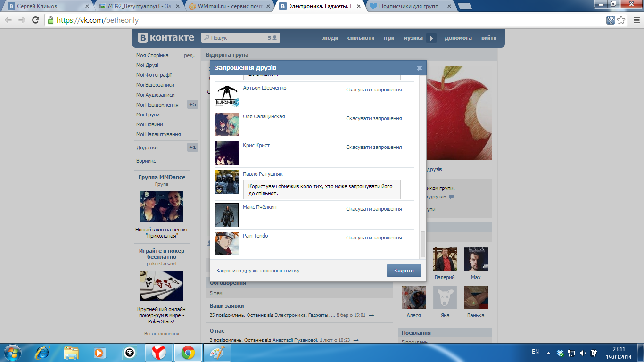Open Запросити друзів з повного списку link
644x362 pixels.
[257, 271]
